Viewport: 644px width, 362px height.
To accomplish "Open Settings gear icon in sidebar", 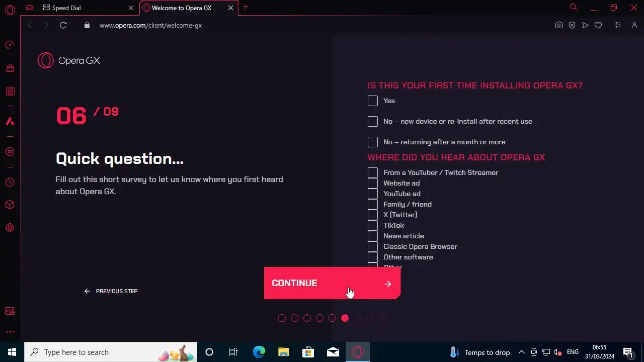I will tap(10, 228).
